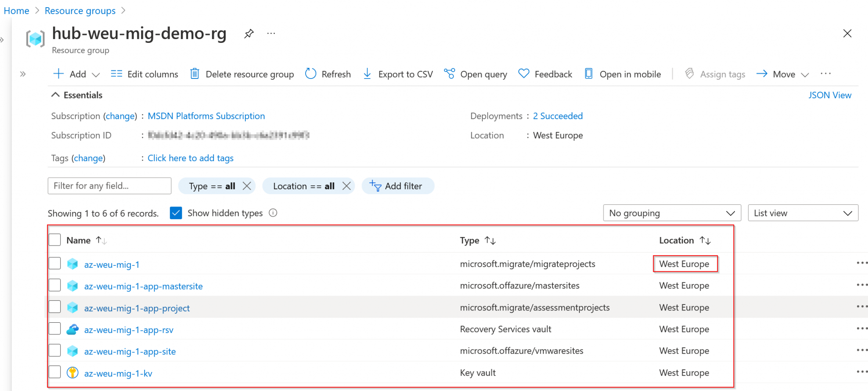Click the Refresh icon on the toolbar

[311, 74]
